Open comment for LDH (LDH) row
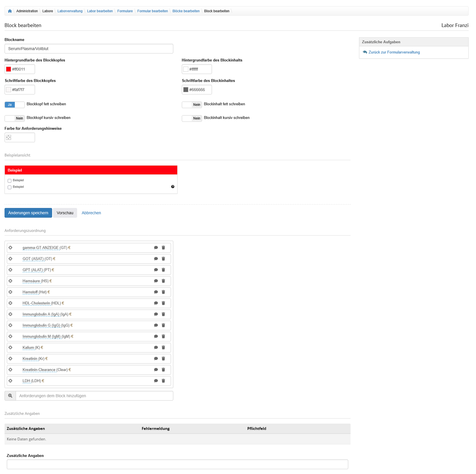The height and width of the screenshot is (474, 476). tap(156, 381)
